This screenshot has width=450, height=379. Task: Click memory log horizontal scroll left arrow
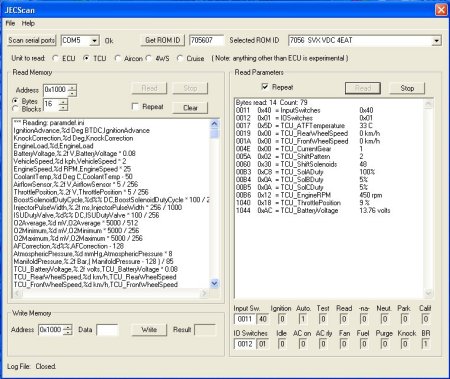(x=17, y=293)
